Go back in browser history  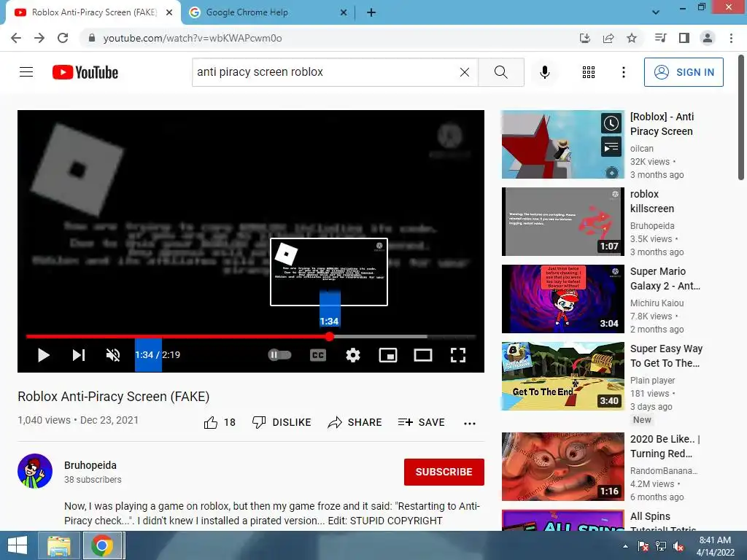pos(16,38)
